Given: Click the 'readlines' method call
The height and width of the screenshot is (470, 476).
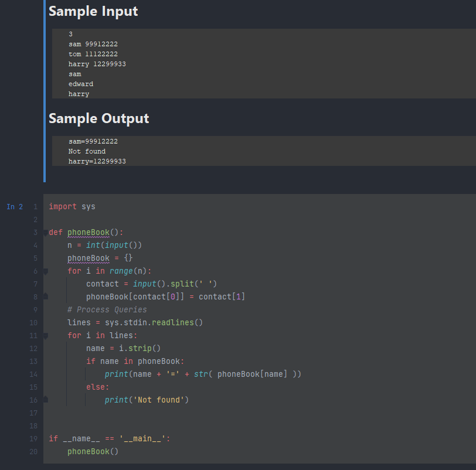Looking at the screenshot, I should click(x=173, y=322).
